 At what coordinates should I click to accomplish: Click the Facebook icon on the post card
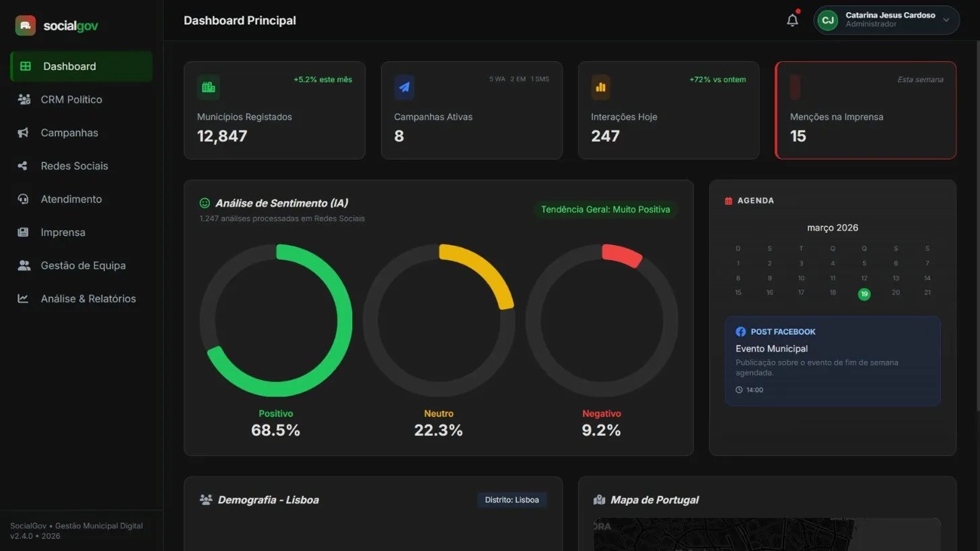[x=740, y=331]
